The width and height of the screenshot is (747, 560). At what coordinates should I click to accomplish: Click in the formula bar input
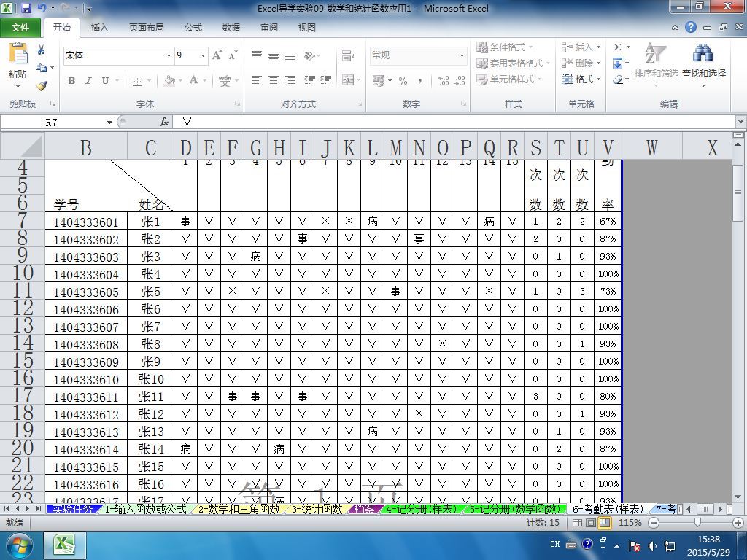(455, 122)
